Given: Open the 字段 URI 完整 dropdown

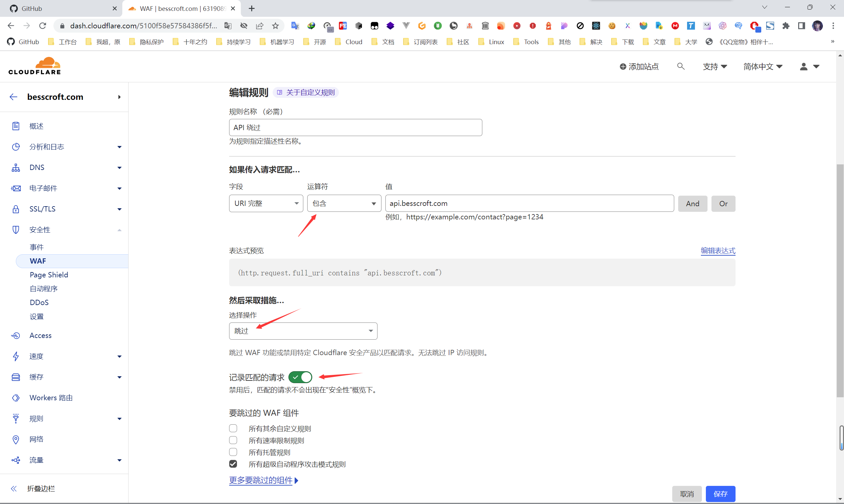Looking at the screenshot, I should (266, 204).
